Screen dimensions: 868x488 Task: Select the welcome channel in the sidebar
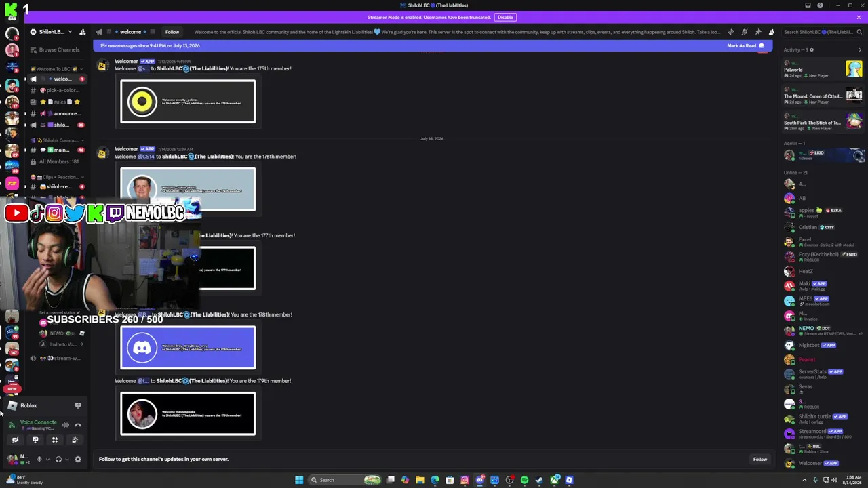58,79
